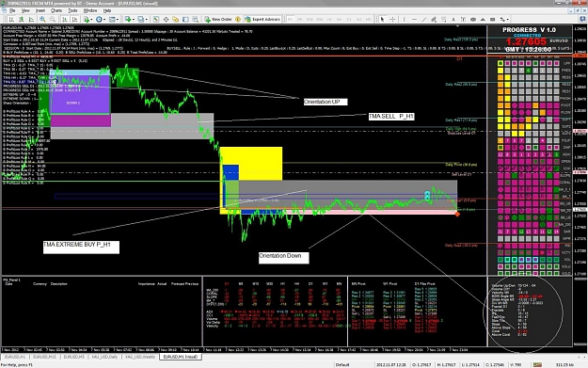Screen dimensions: 588x368
Task: Select the text label tool
Action: (463, 19)
